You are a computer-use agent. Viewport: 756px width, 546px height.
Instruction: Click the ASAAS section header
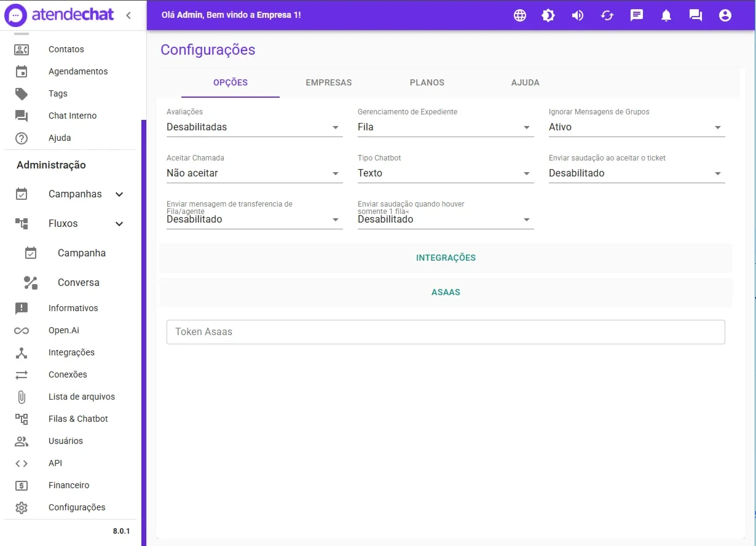coord(446,292)
